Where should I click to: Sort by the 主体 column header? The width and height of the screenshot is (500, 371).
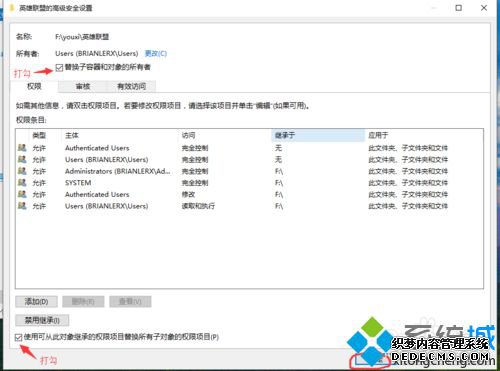tap(72, 135)
